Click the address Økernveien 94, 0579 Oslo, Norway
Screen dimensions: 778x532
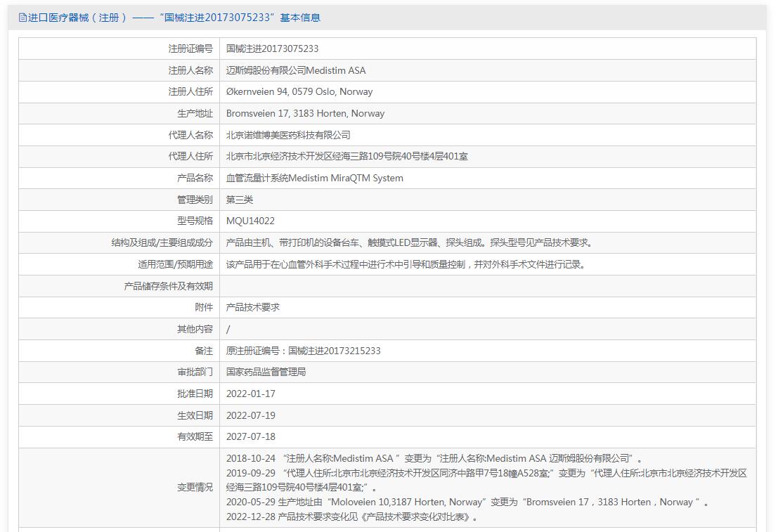[299, 92]
